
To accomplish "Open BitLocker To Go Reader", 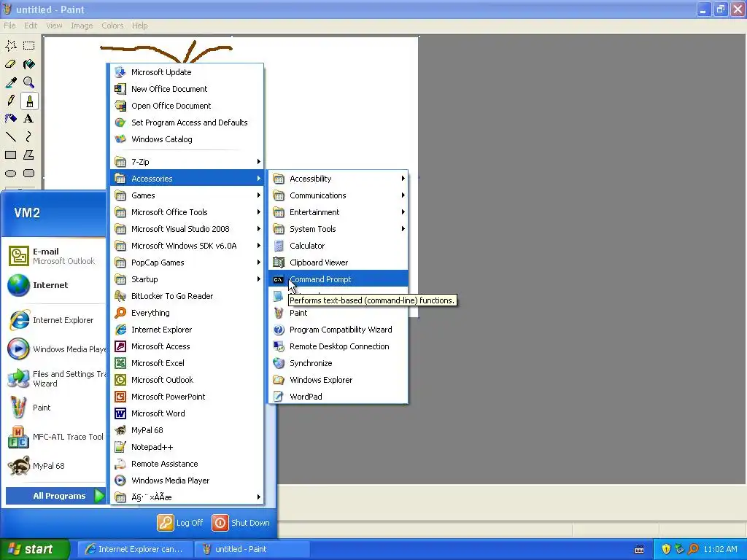I will click(x=187, y=296).
